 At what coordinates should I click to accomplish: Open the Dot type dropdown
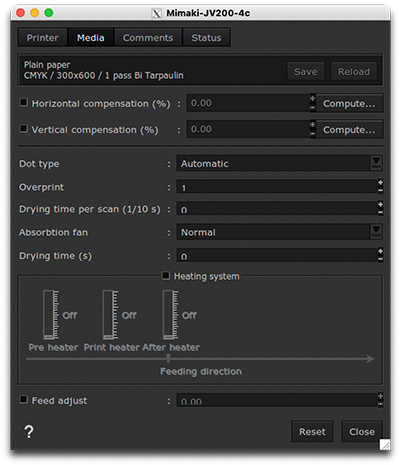(x=279, y=163)
